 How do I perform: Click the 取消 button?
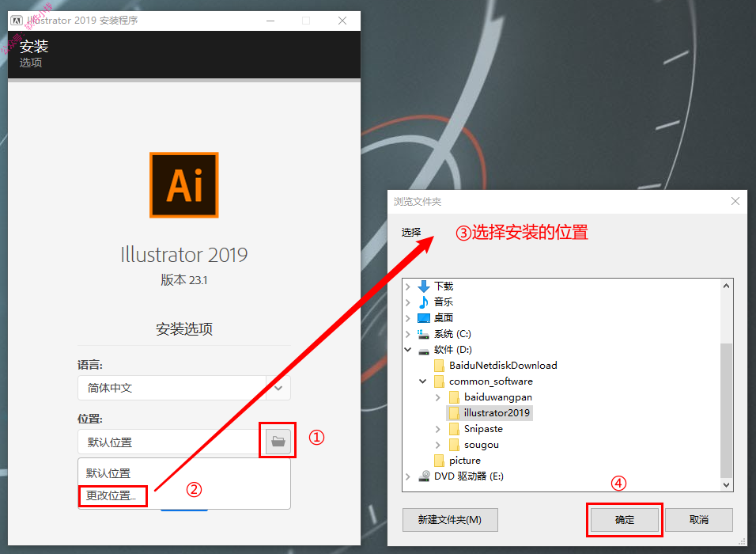[x=698, y=520]
